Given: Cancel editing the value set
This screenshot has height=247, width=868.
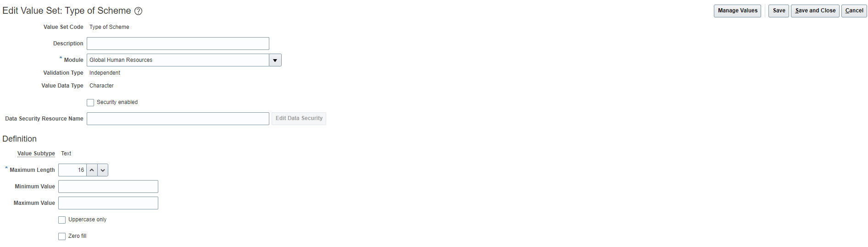Looking at the screenshot, I should point(854,11).
